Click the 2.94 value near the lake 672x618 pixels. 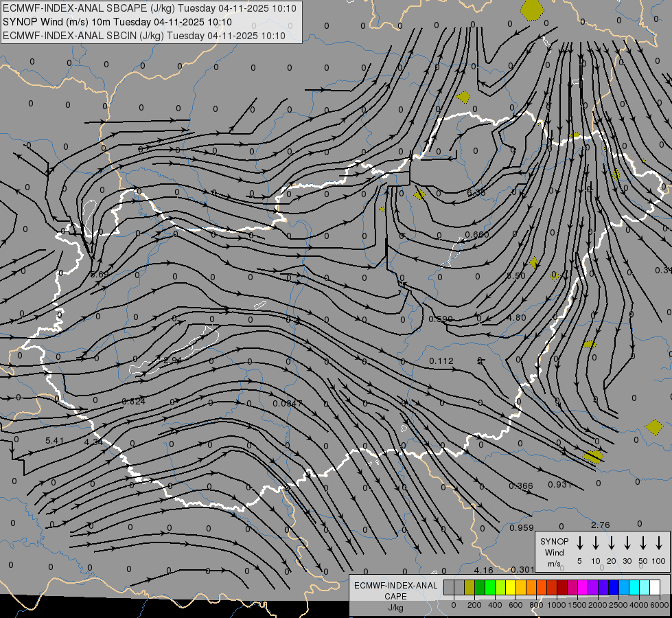(173, 360)
